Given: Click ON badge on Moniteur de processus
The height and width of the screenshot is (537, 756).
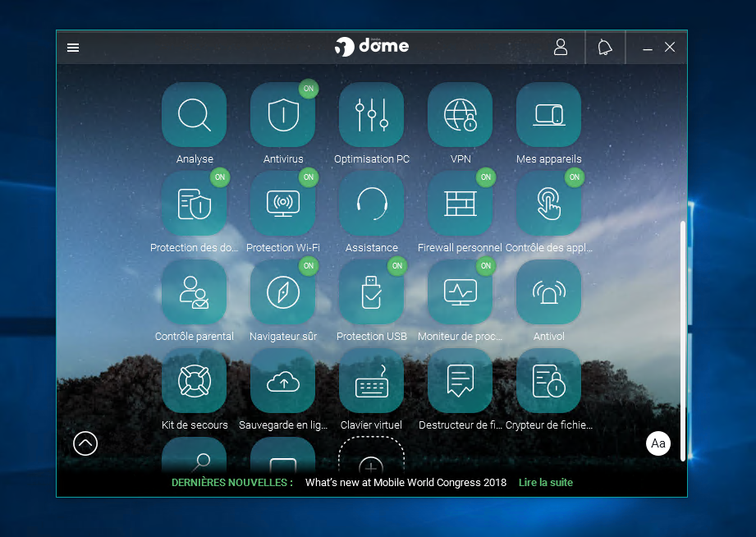Looking at the screenshot, I should pyautogui.click(x=486, y=266).
